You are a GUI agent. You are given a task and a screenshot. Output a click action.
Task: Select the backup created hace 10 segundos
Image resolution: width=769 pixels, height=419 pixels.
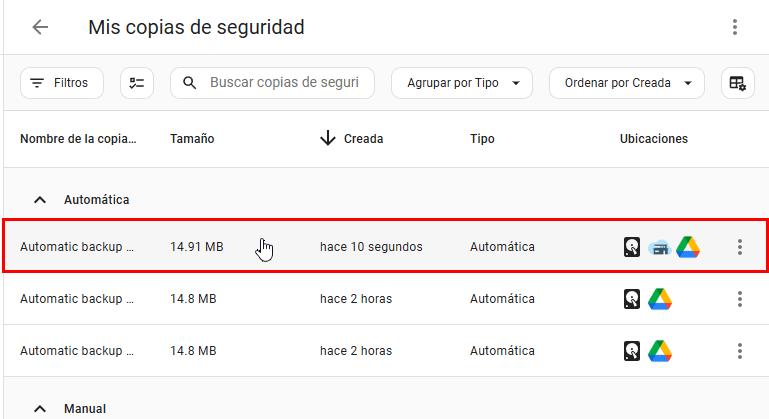pos(371,247)
